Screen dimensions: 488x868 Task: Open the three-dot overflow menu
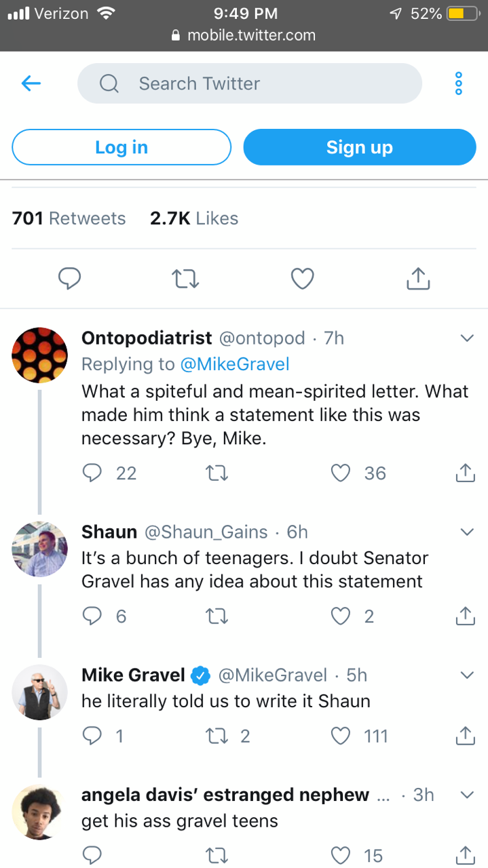coord(459,83)
